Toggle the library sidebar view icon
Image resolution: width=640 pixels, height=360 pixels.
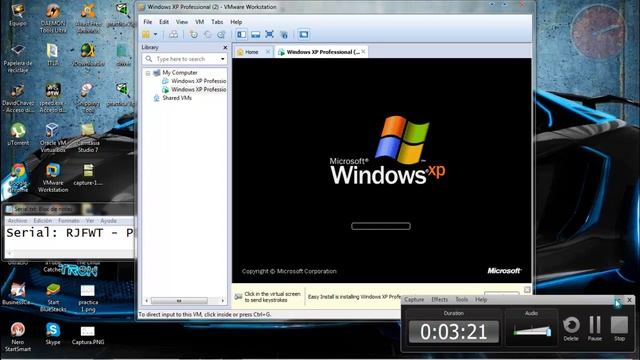click(x=242, y=34)
